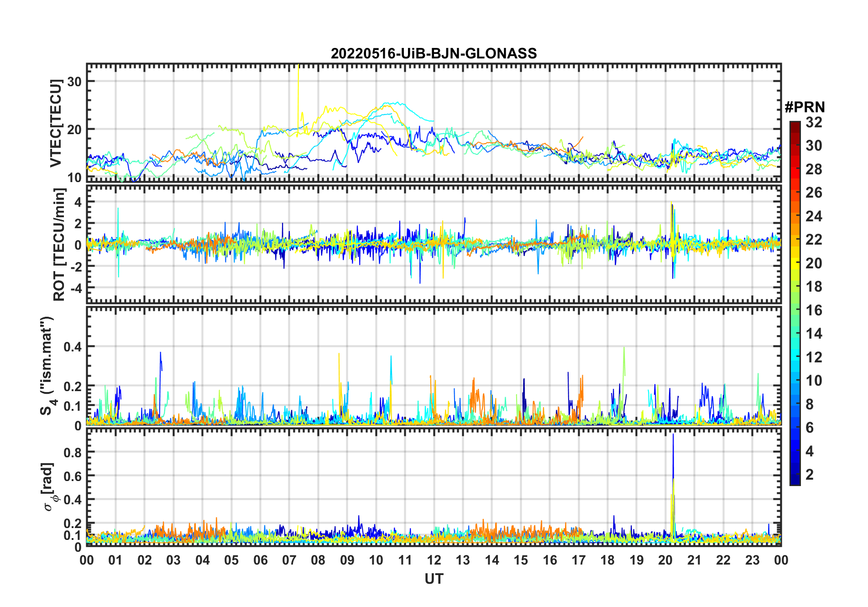Click colorbar tick label "22"
The image size is (868, 607).
click(814, 240)
